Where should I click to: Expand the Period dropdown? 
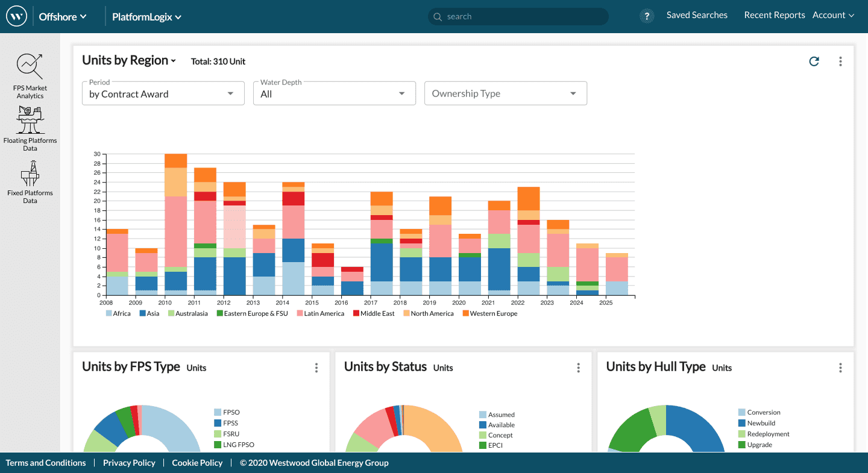click(163, 93)
